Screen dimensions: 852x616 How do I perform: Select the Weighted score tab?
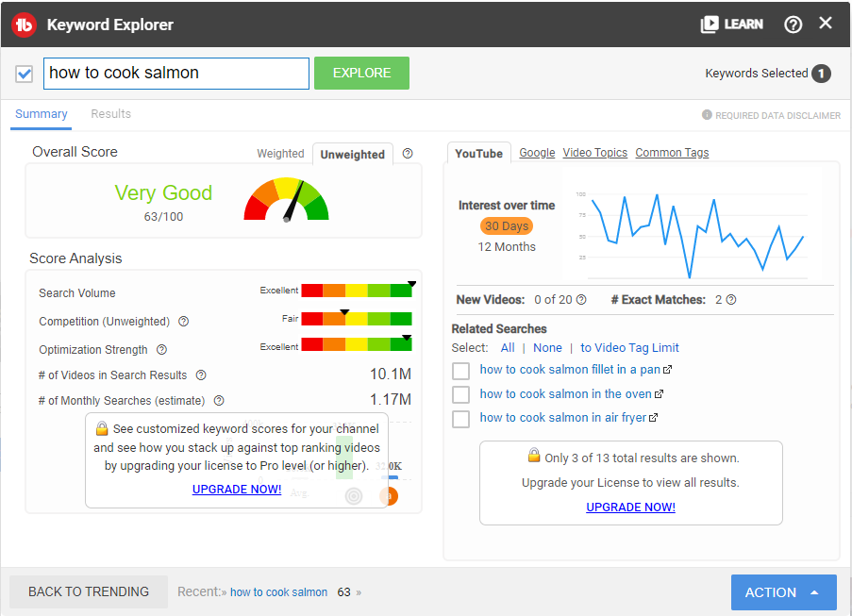[280, 154]
